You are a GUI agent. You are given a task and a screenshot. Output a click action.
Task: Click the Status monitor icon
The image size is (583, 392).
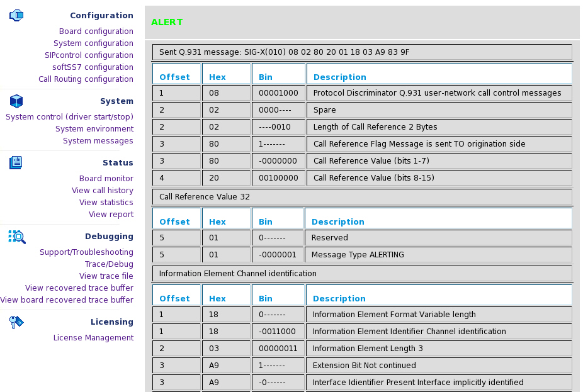[x=16, y=162]
